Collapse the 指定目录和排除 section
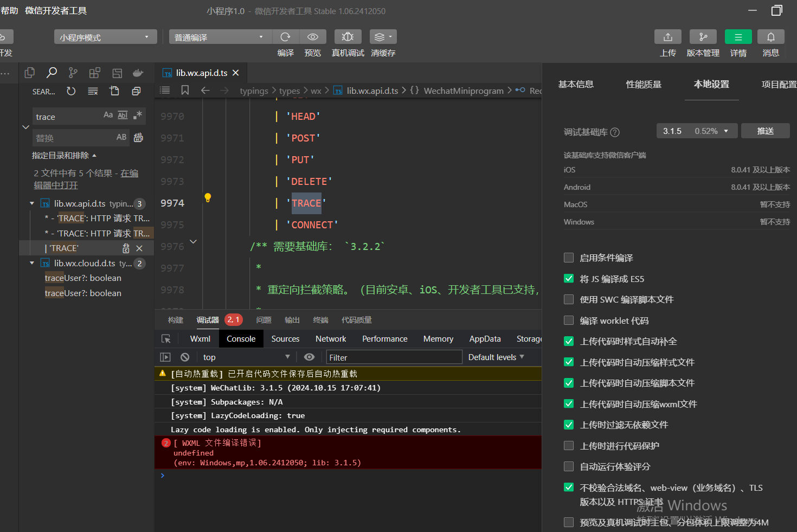 64,156
